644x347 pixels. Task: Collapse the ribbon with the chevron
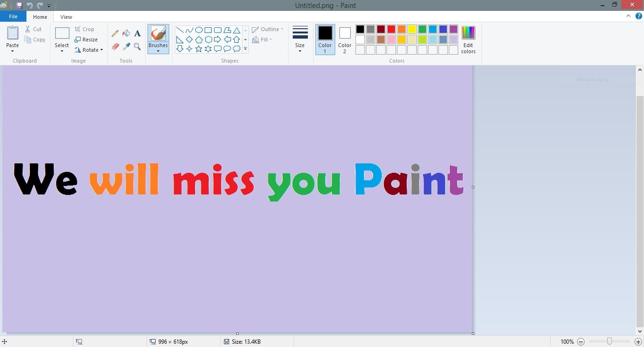pyautogui.click(x=628, y=16)
